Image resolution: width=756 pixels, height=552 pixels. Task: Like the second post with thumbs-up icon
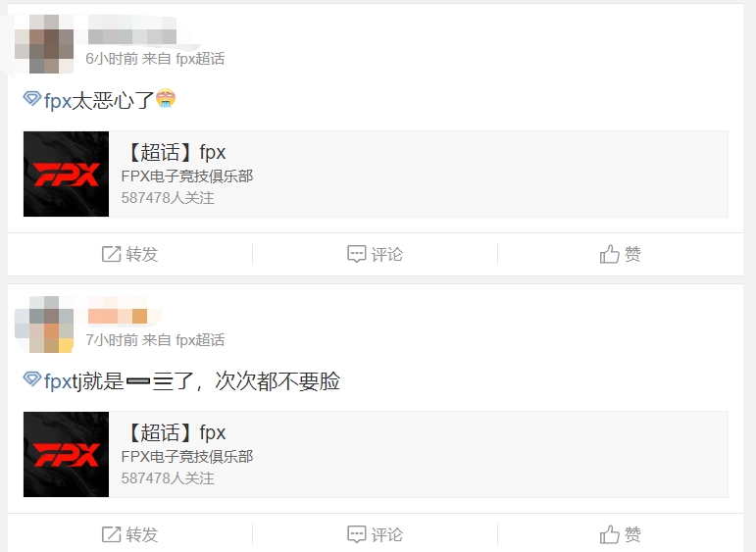pyautogui.click(x=610, y=534)
